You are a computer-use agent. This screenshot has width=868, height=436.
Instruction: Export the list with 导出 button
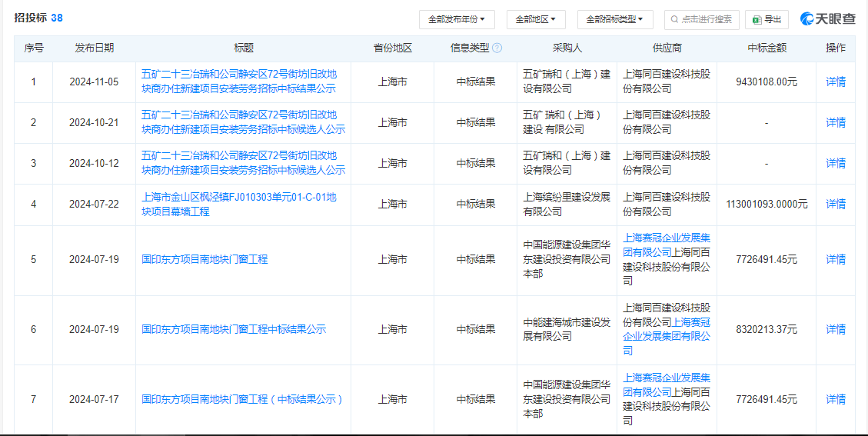point(767,19)
